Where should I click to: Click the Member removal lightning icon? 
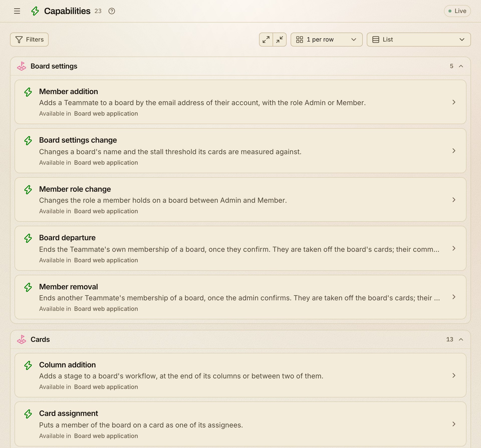tap(28, 287)
